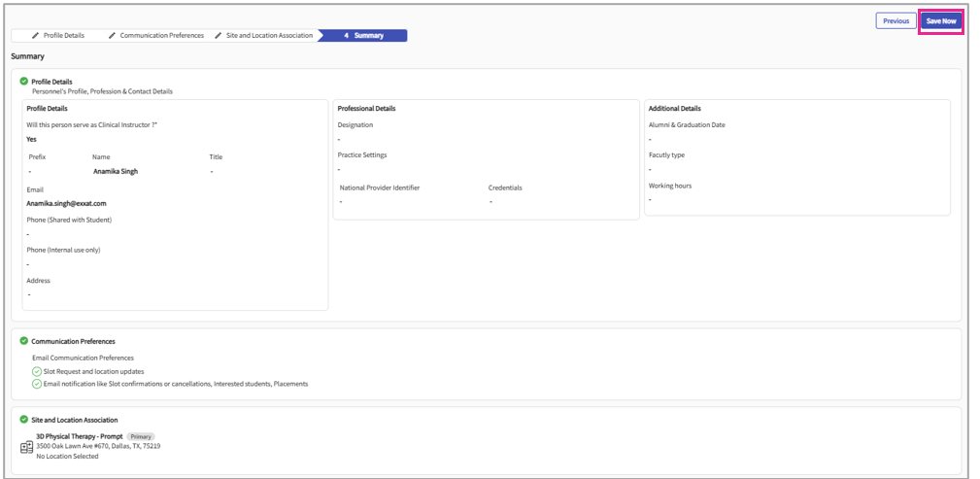Select the Summary step in the wizard
The image size is (980, 479).
pos(364,36)
